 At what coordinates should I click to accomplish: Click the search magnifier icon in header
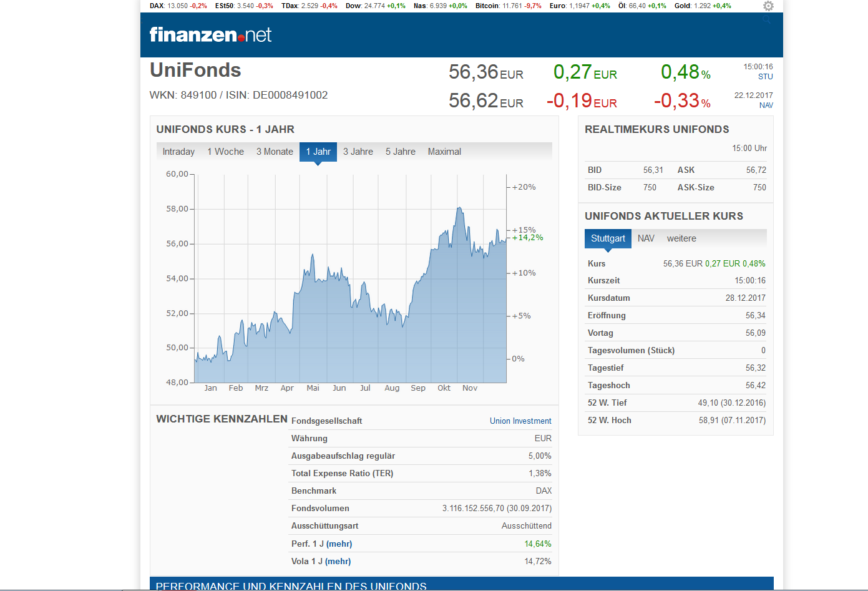click(x=767, y=20)
